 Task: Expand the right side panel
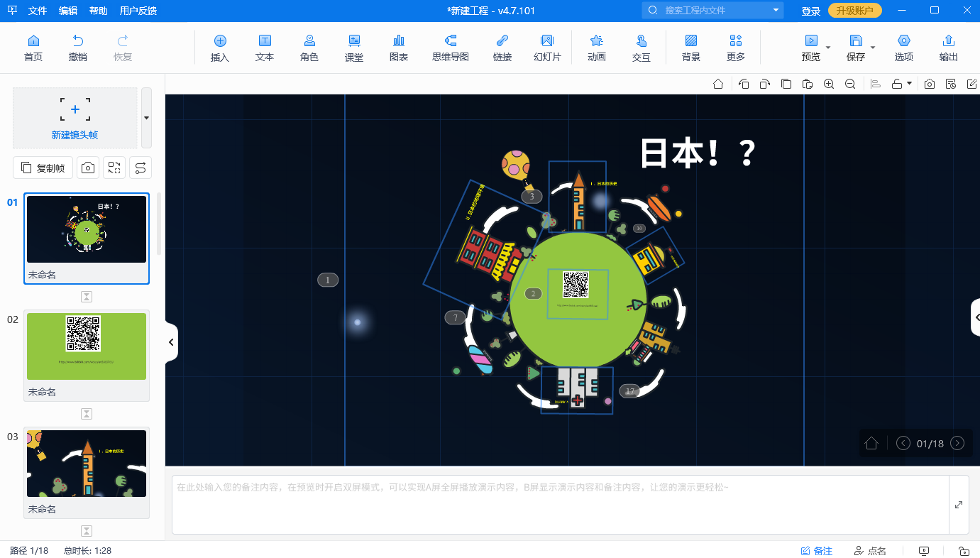click(x=976, y=317)
